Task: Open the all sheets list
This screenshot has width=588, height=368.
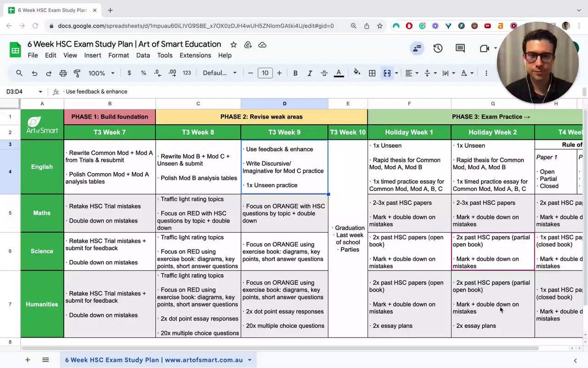Action: [45, 360]
